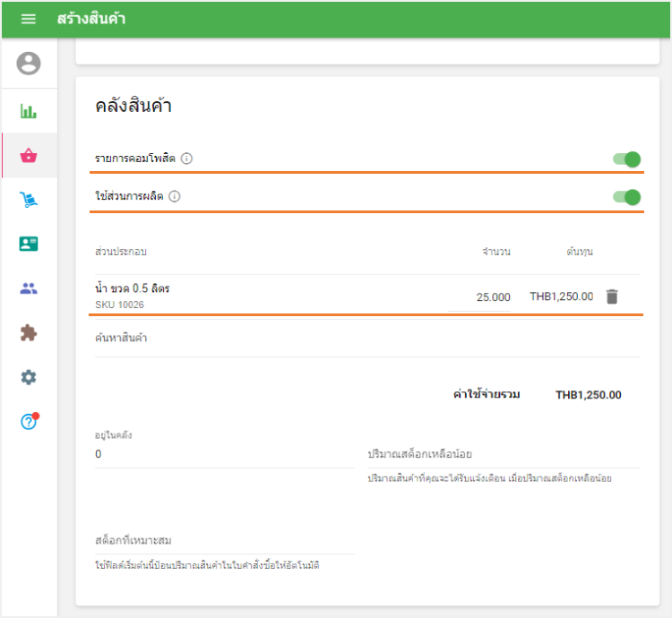Click info icon beside ใช้ส่วนการผลิต
672x618 pixels.
click(x=175, y=196)
